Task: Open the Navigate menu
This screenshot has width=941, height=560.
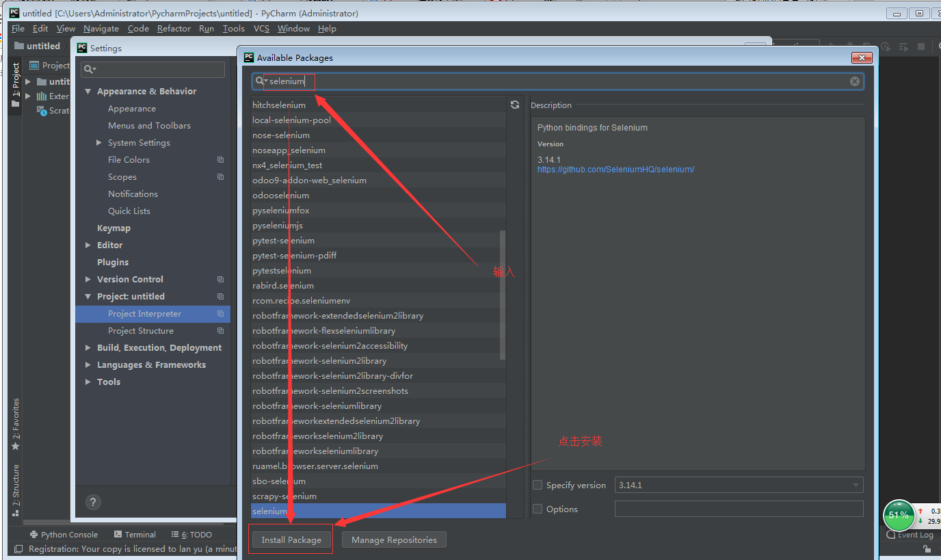Action: 101,29
